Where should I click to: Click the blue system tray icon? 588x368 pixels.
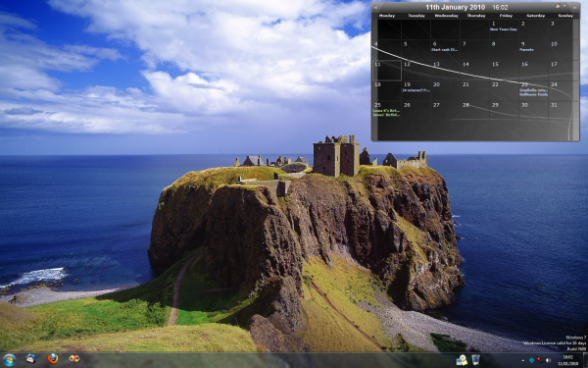pyautogui.click(x=531, y=360)
